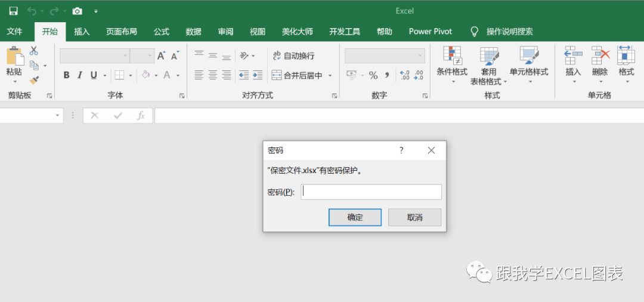This screenshot has width=644, height=302.
Task: Click the Font Color letter A
Action: click(x=167, y=75)
